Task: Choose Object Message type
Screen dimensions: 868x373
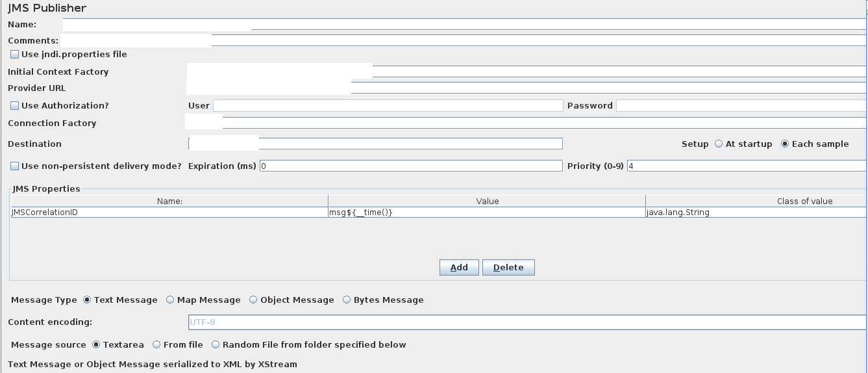Action: click(x=253, y=300)
